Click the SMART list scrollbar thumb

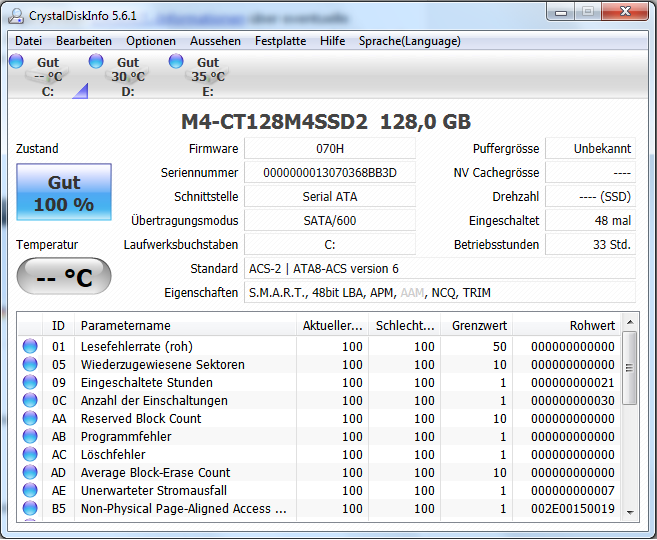coord(629,368)
